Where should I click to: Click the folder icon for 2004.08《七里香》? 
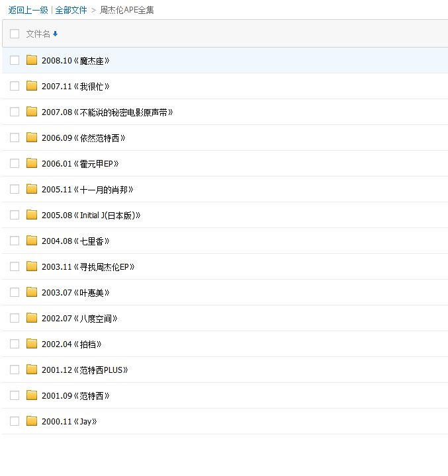(32, 241)
